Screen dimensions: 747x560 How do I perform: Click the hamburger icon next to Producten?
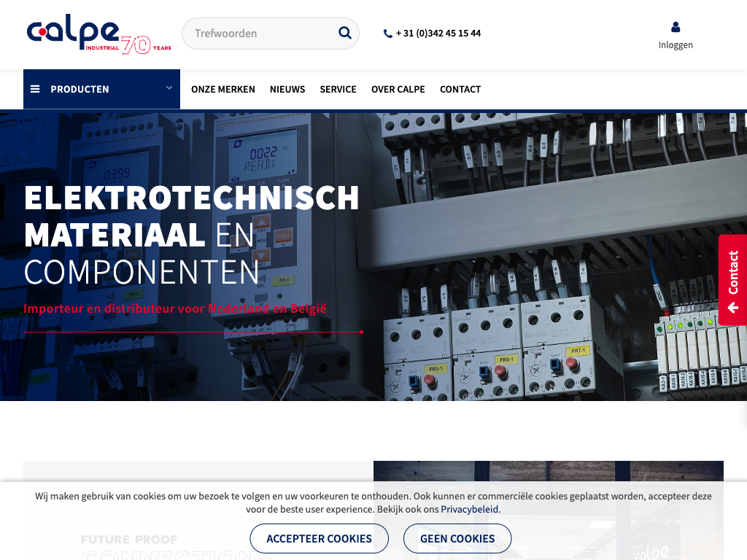point(35,89)
